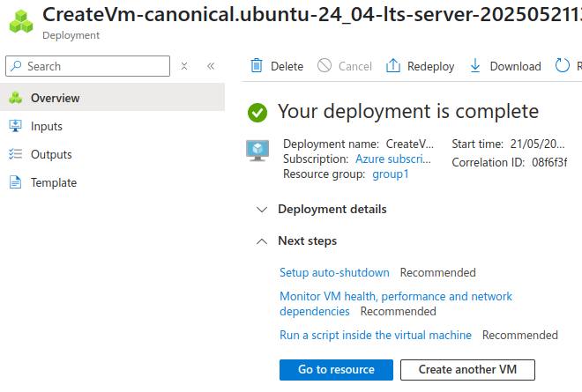Click the Delete label in toolbar
The height and width of the screenshot is (392, 582).
[x=287, y=66]
